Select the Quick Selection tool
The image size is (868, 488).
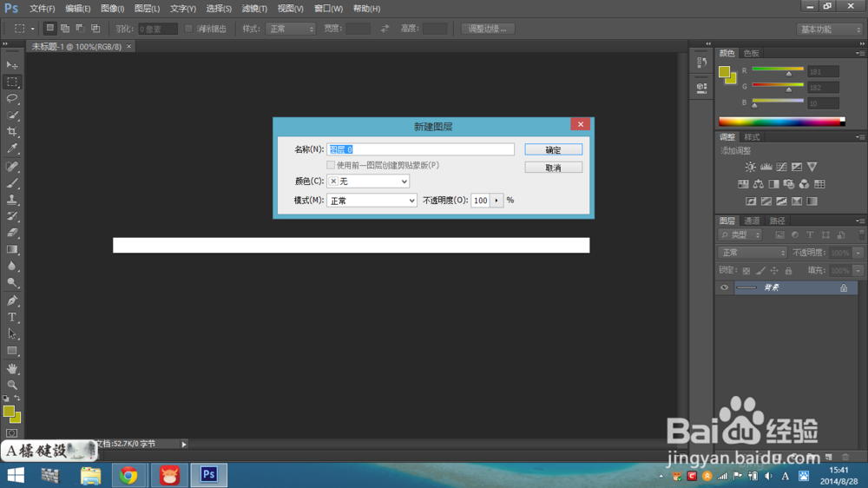tap(12, 115)
